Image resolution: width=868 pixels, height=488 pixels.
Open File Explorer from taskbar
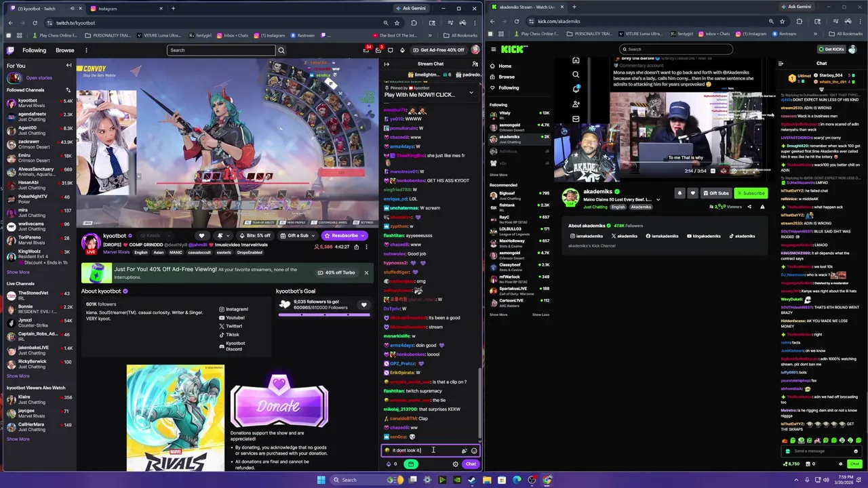click(x=487, y=480)
